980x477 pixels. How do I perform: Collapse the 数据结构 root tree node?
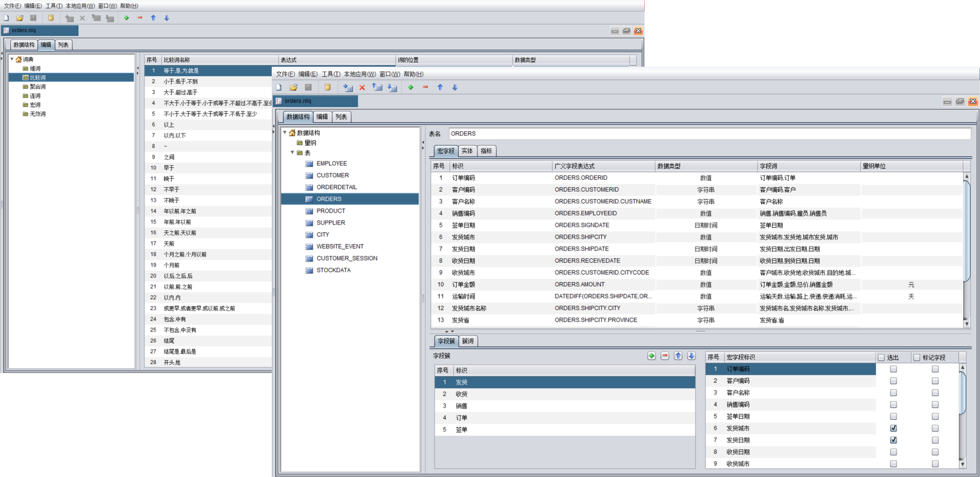tap(285, 133)
